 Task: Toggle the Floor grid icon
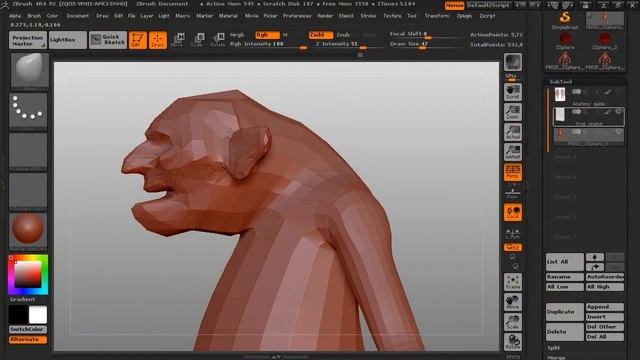pos(513,192)
